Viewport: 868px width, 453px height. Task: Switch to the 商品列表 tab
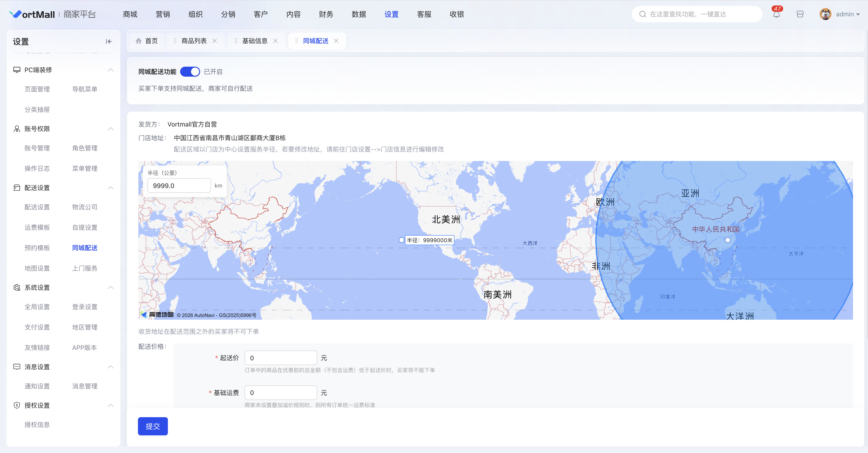(x=194, y=41)
